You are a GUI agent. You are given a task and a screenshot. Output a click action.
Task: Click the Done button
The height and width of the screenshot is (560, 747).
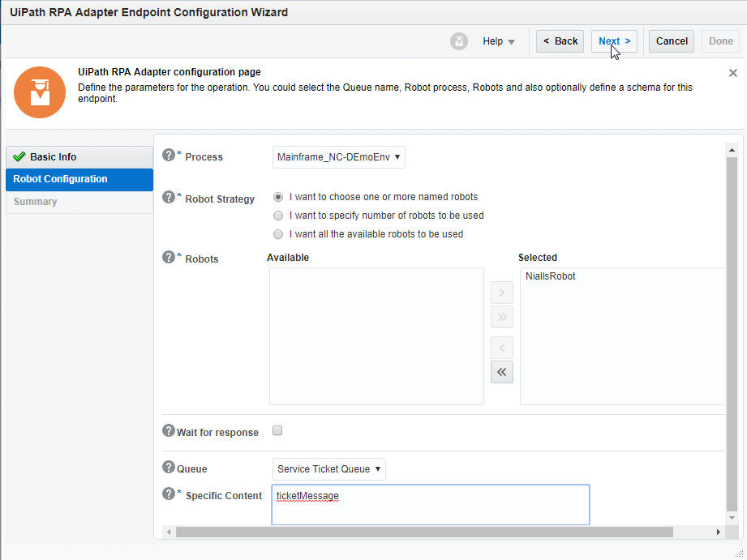tap(720, 41)
